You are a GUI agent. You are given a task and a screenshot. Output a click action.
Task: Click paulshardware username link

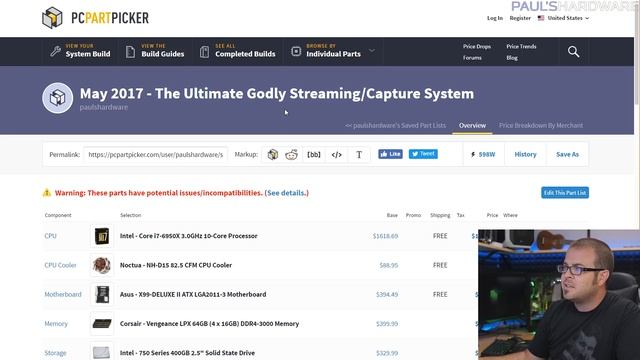[x=104, y=107]
